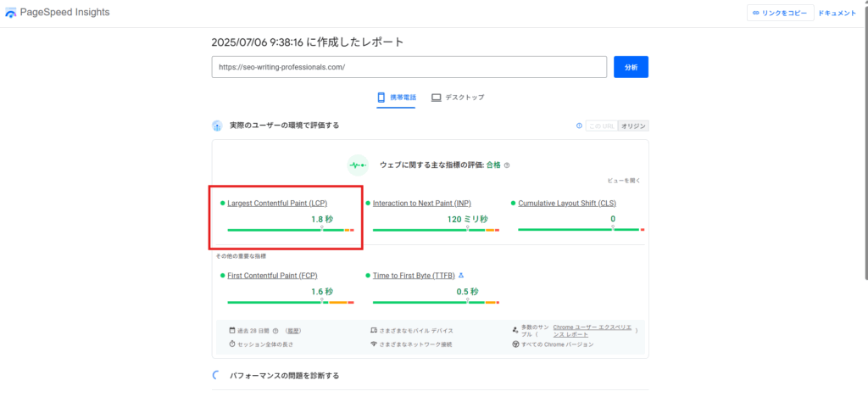The width and height of the screenshot is (868, 397).
Task: Expand metrics with ビューを開く
Action: click(x=624, y=181)
